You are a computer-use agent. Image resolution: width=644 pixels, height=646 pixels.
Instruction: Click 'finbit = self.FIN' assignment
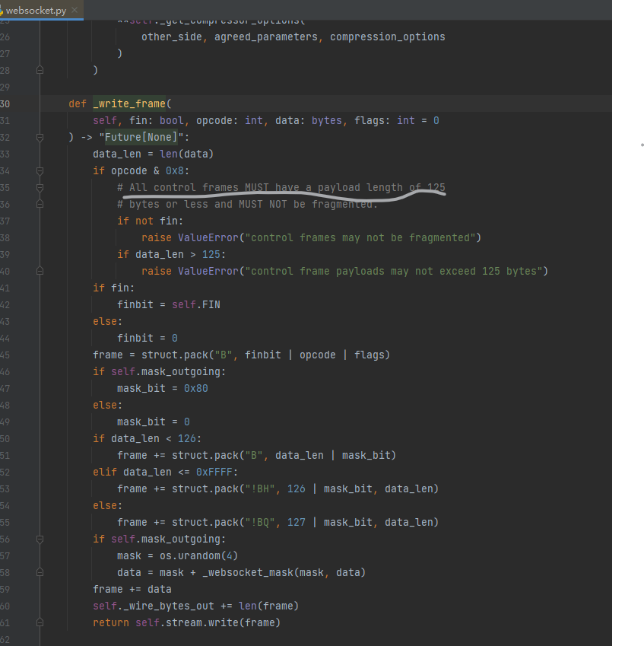point(168,304)
